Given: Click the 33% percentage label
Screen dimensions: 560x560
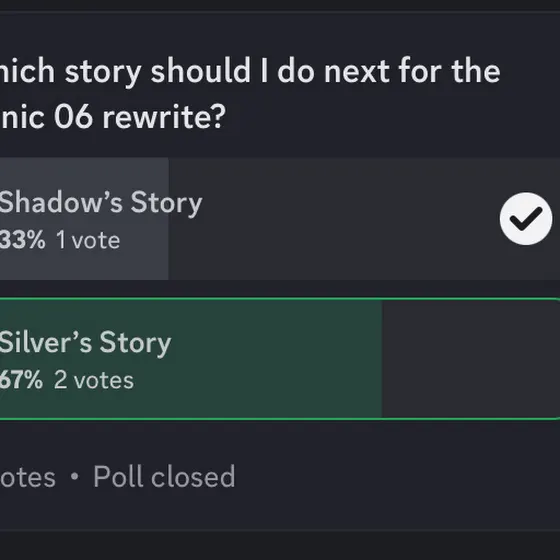Looking at the screenshot, I should [22, 240].
